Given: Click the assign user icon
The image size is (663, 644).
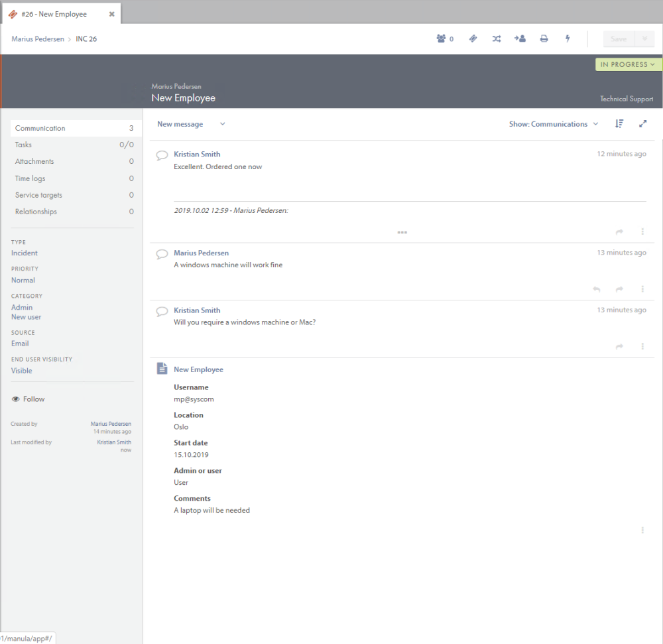Looking at the screenshot, I should click(x=520, y=38).
